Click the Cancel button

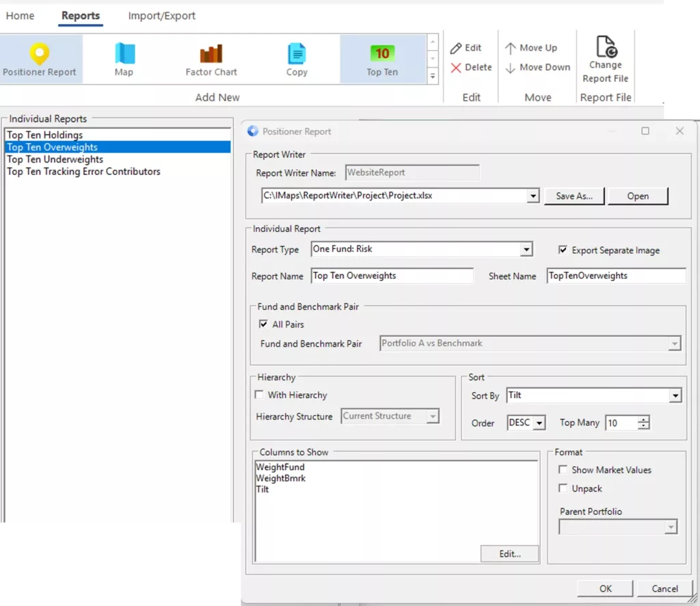click(x=664, y=589)
